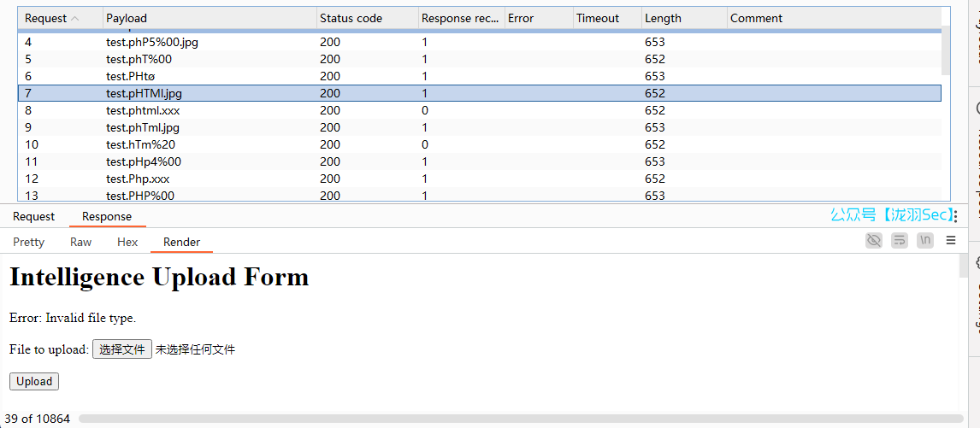Open the response viewer hamburger menu
The height and width of the screenshot is (428, 980).
tap(951, 241)
